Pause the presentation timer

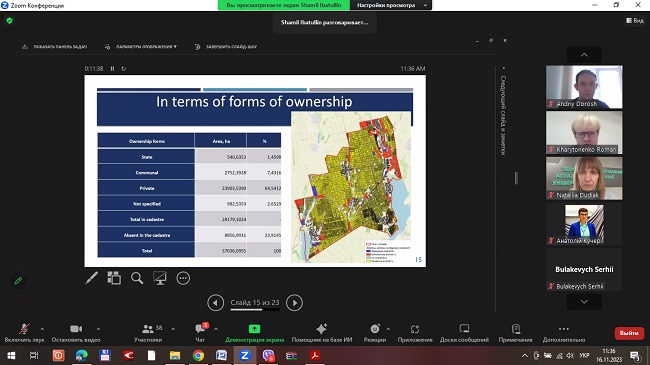112,69
